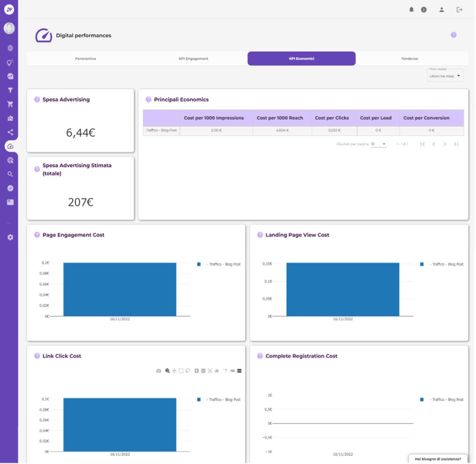Open the Ultimi tre mesi filter dropdown
This screenshot has width=476, height=464.
(445, 76)
